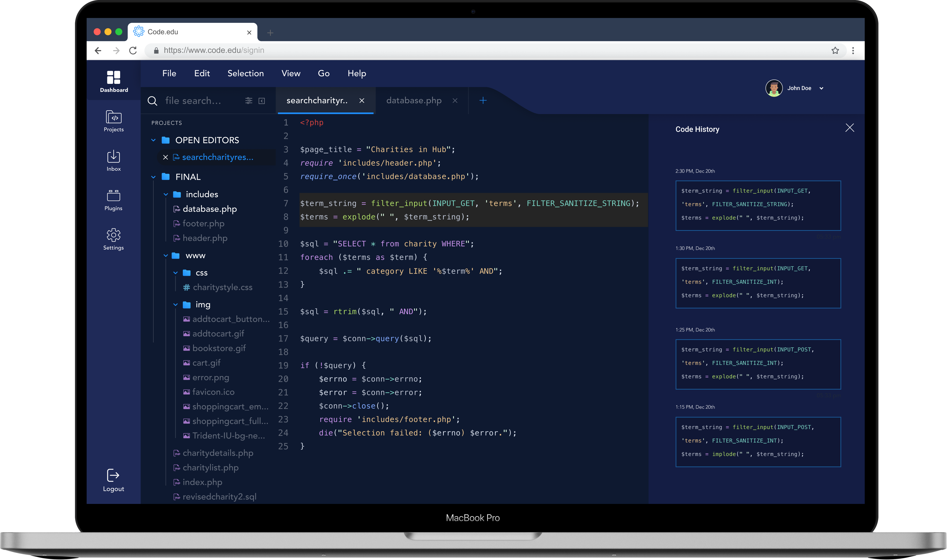947x560 pixels.
Task: Select the 1:30 PM history snippet
Action: coord(758,283)
